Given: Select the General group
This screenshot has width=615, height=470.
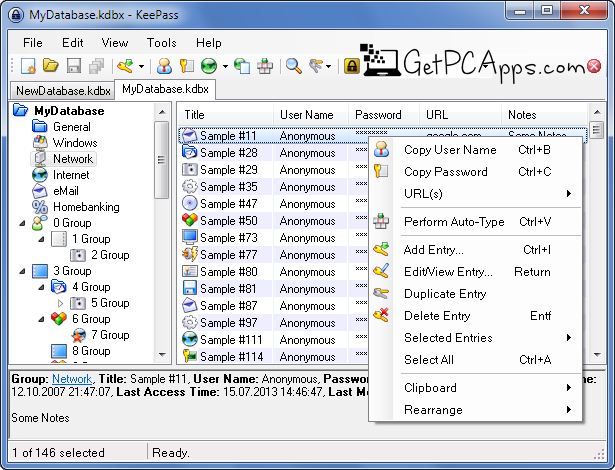Looking at the screenshot, I should pos(72,127).
